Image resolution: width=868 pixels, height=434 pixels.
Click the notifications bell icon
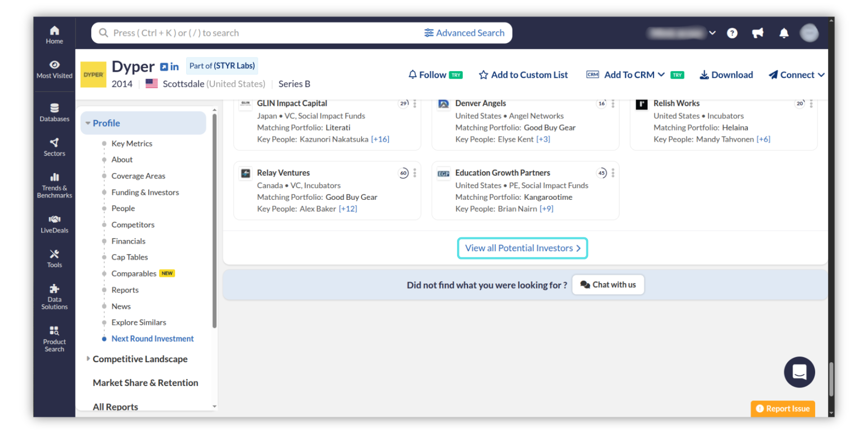click(x=784, y=33)
